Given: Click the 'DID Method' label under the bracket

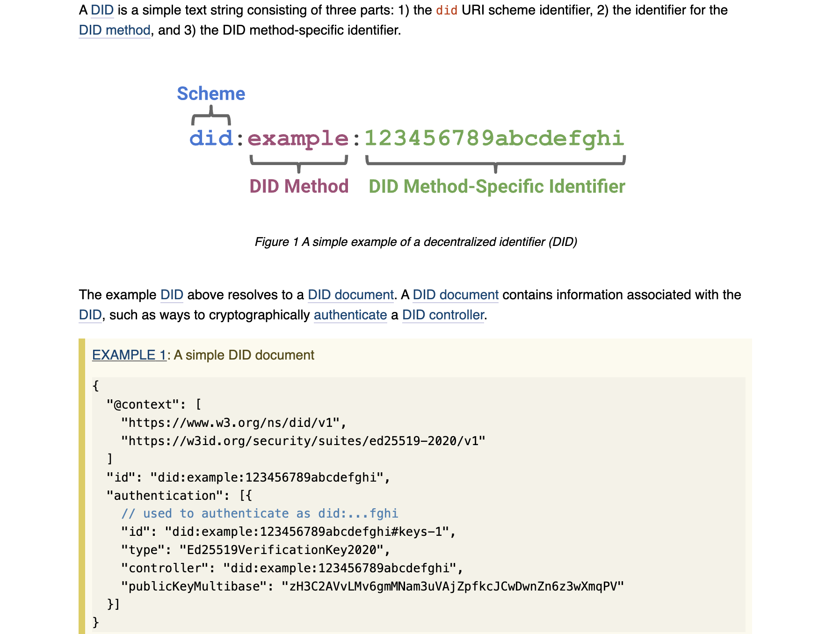Looking at the screenshot, I should pos(299,186).
